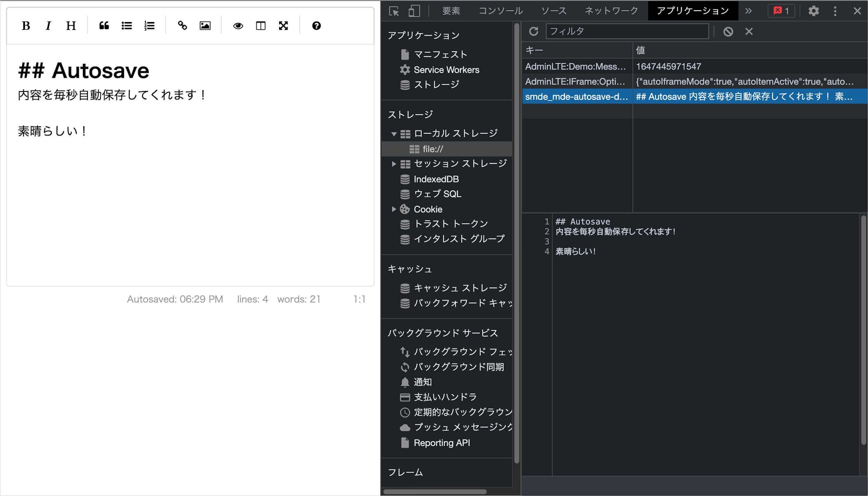
Task: Click the value preview pane vertical scrollbar
Action: pos(864,330)
